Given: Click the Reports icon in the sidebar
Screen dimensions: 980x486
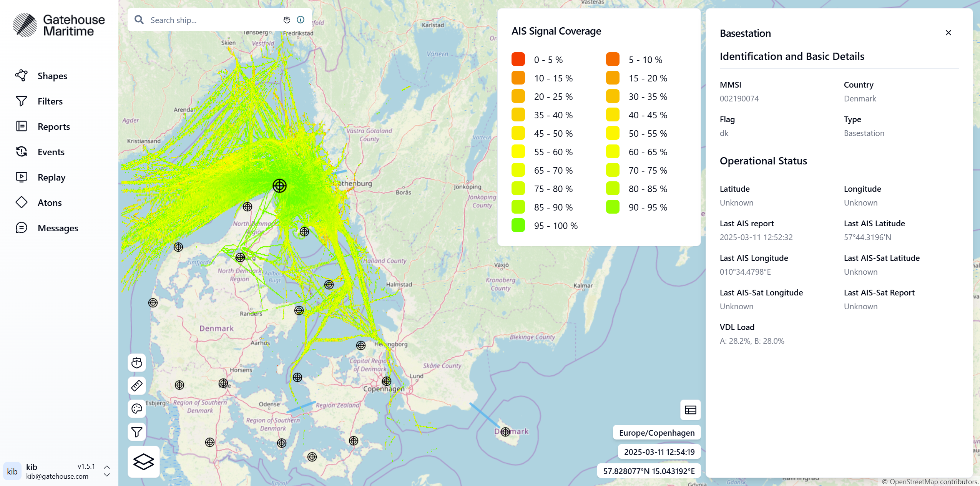Looking at the screenshot, I should click(22, 126).
